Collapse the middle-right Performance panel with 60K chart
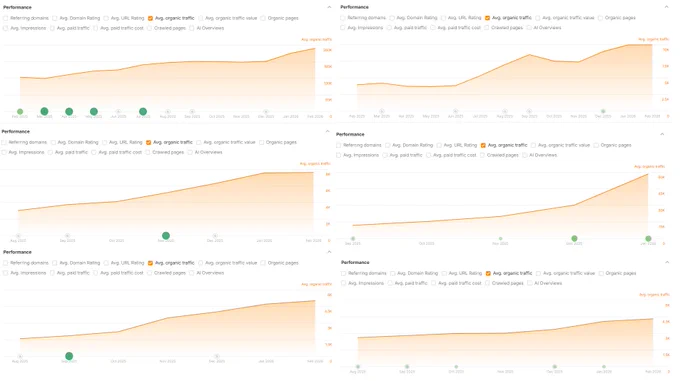Screen dimensions: 680x381 662,134
